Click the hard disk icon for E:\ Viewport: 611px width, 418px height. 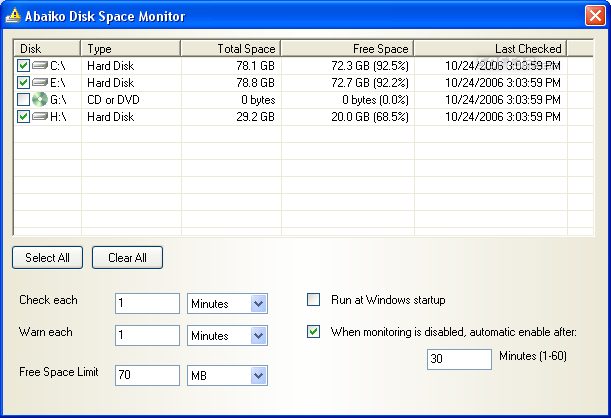coord(40,83)
